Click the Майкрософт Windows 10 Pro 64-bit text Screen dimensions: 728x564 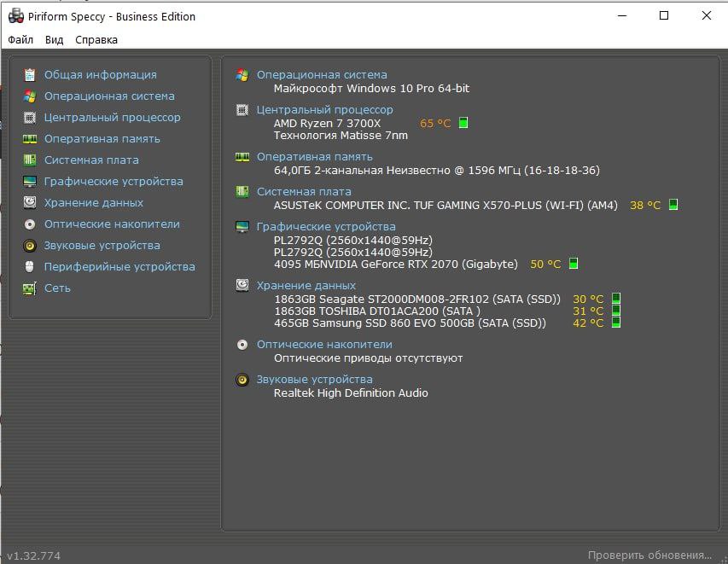pyautogui.click(x=371, y=88)
